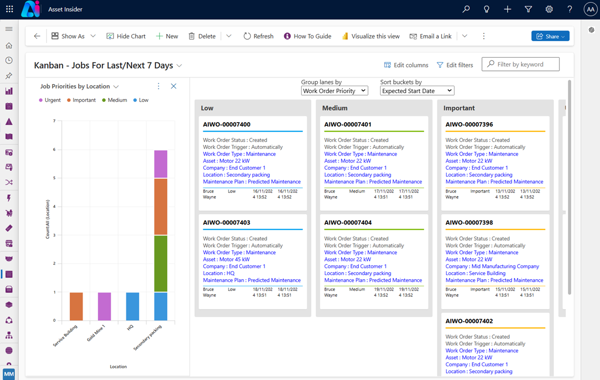Click the search magnifier in header
Image resolution: width=600 pixels, height=380 pixels.
(466, 9)
